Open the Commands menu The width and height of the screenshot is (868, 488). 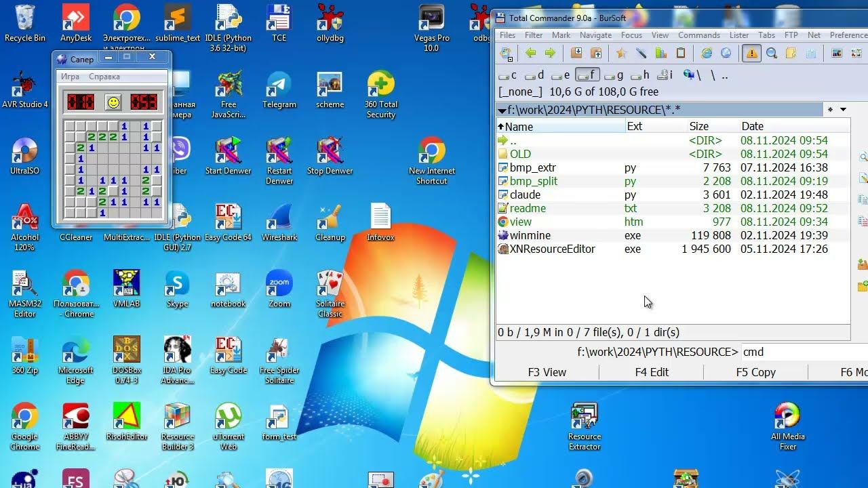(x=699, y=35)
